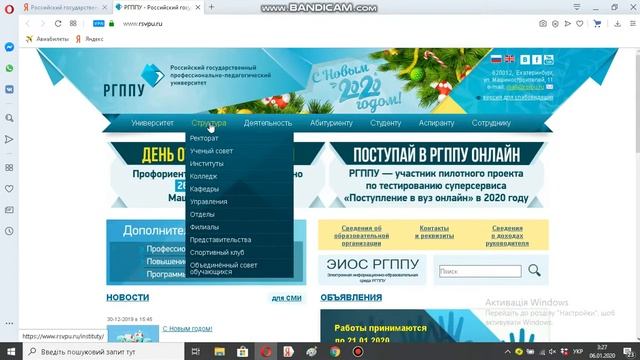
Task: Click the ЭИОС РГППУ banner
Action: click(372, 270)
